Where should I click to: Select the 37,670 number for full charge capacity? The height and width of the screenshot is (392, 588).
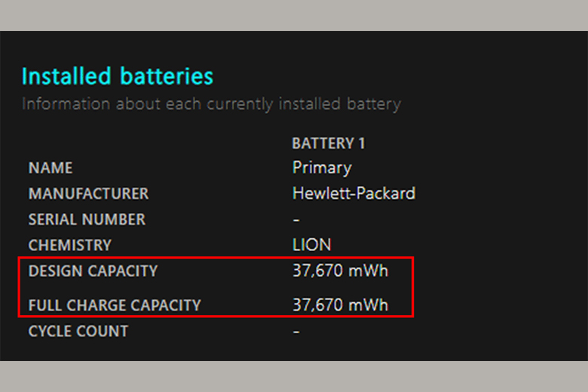[317, 305]
